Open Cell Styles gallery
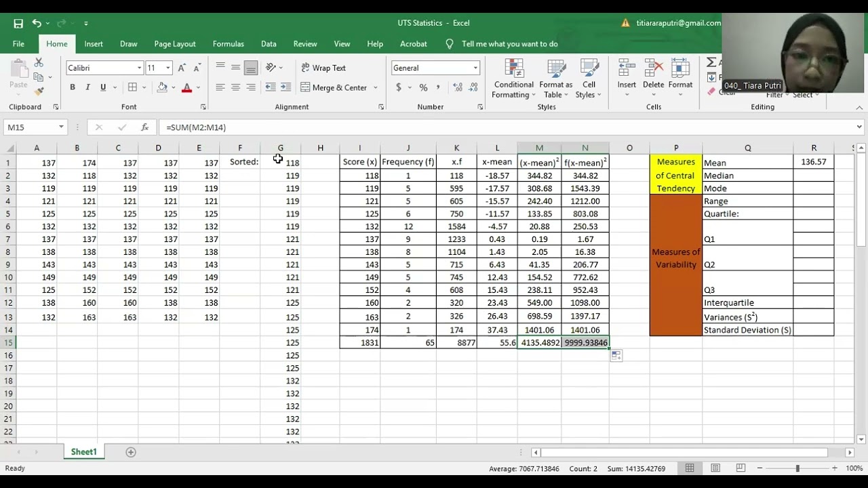The height and width of the screenshot is (488, 868). (589, 79)
